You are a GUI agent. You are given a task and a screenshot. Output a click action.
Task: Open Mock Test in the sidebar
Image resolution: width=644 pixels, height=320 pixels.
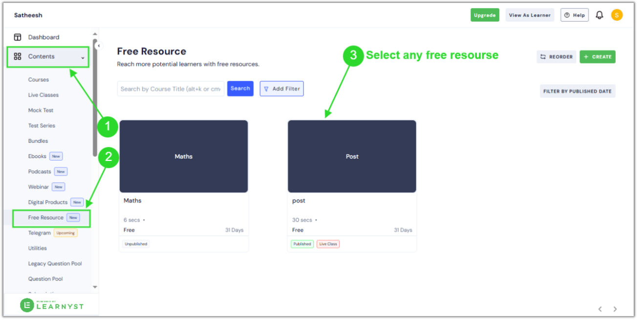click(41, 110)
